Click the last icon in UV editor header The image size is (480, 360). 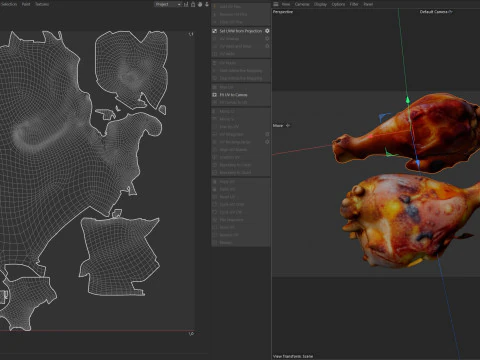pos(207,4)
